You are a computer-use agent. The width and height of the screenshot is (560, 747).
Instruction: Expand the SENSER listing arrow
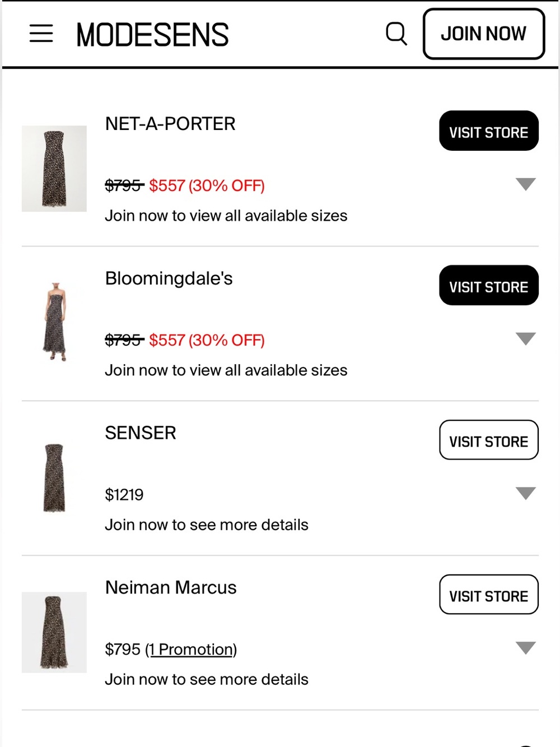525,494
